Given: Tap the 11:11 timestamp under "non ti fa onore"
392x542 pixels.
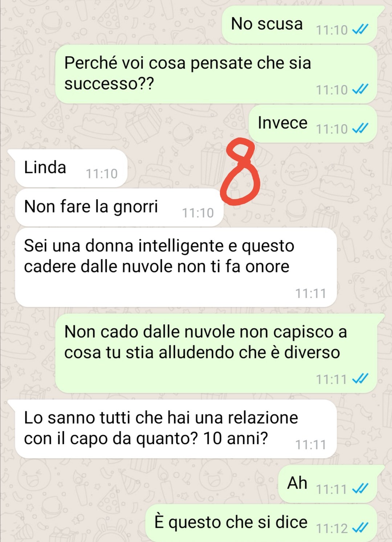Looking at the screenshot, I should click(310, 293).
